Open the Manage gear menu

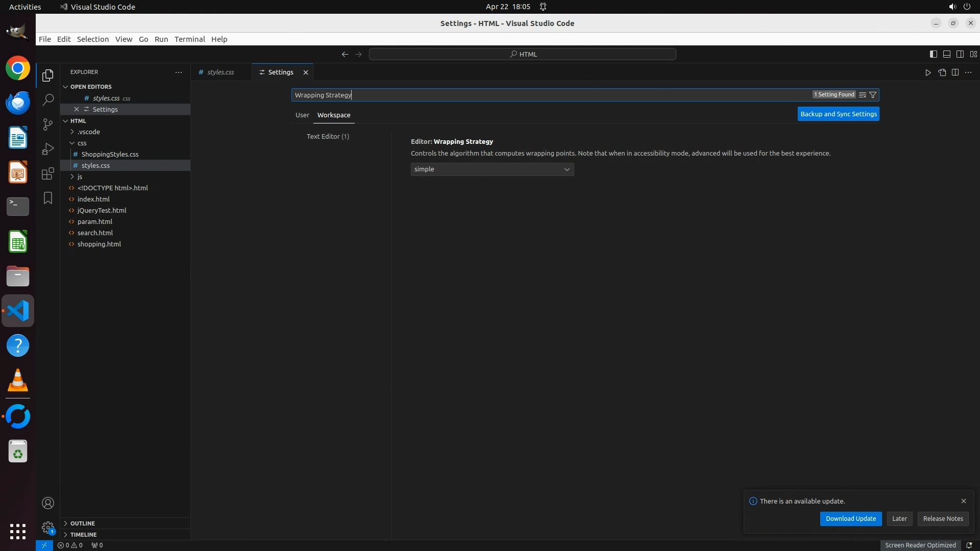pyautogui.click(x=48, y=528)
